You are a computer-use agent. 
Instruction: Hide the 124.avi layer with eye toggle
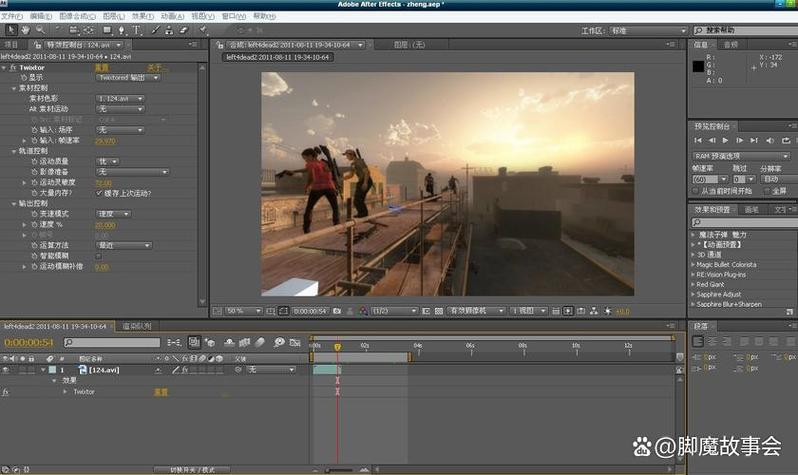pos(6,370)
